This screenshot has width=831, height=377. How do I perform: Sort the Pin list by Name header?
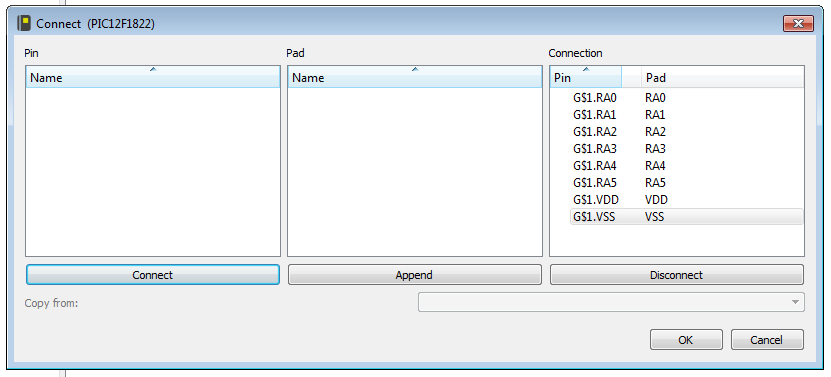pyautogui.click(x=153, y=77)
